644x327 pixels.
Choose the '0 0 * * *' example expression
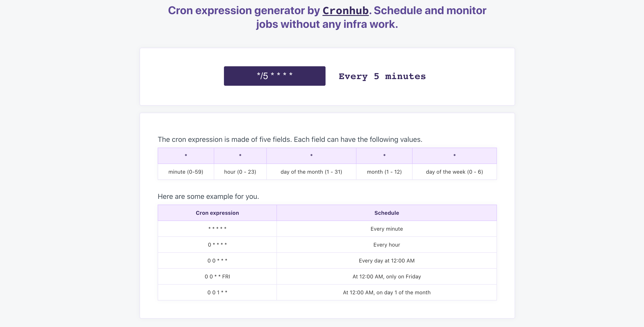[x=217, y=261]
